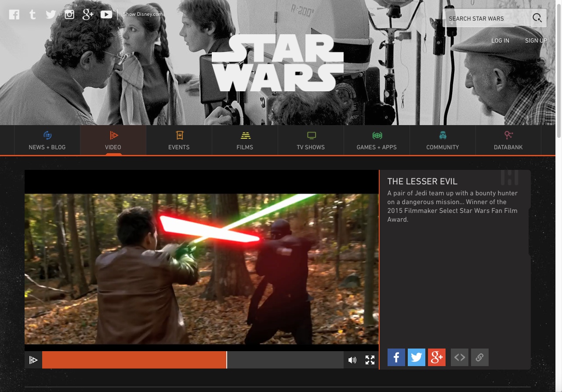Screen dimensions: 562x392
Task: Go to the FILMS tab
Action: (245, 140)
